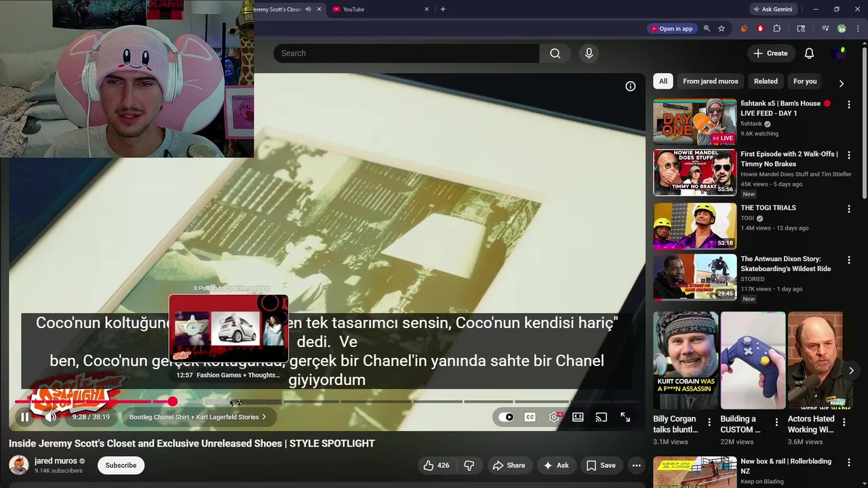The height and width of the screenshot is (488, 868).
Task: Open the red hand blocker extension
Action: point(760,28)
